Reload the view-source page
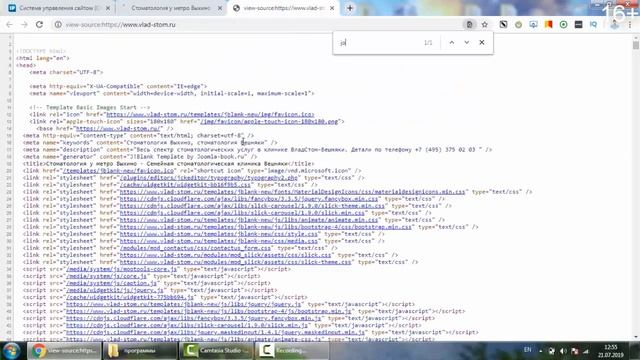The image size is (640, 360). 39,24
